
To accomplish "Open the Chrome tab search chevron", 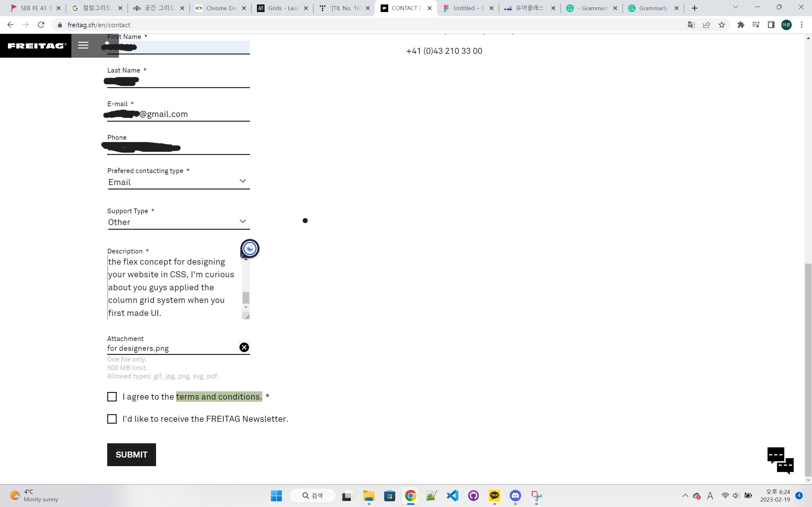I will tap(736, 7).
